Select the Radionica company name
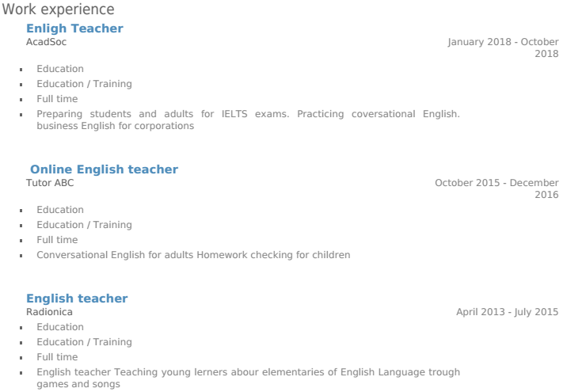 pyautogui.click(x=49, y=312)
